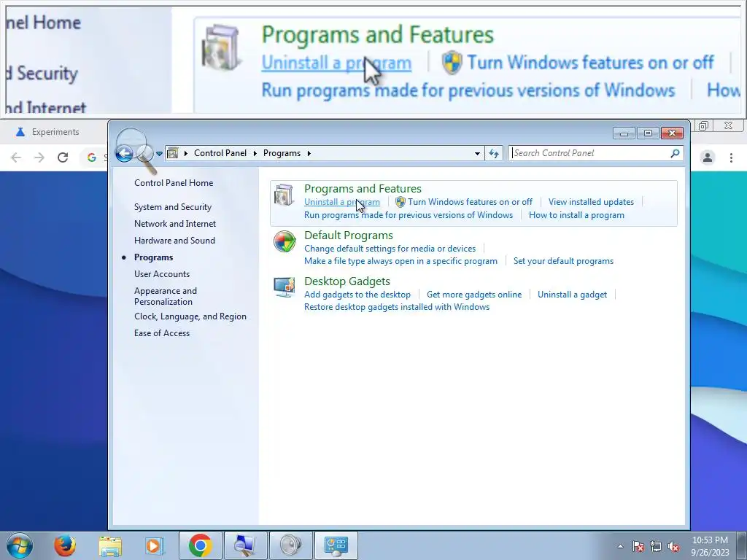Click the refresh button beside address bar

pos(494,153)
